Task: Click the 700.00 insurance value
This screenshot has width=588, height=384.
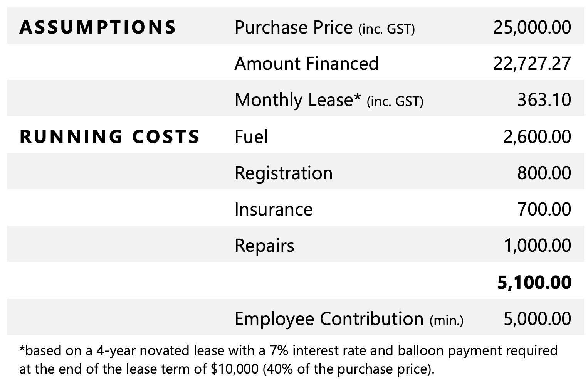Action: click(544, 209)
